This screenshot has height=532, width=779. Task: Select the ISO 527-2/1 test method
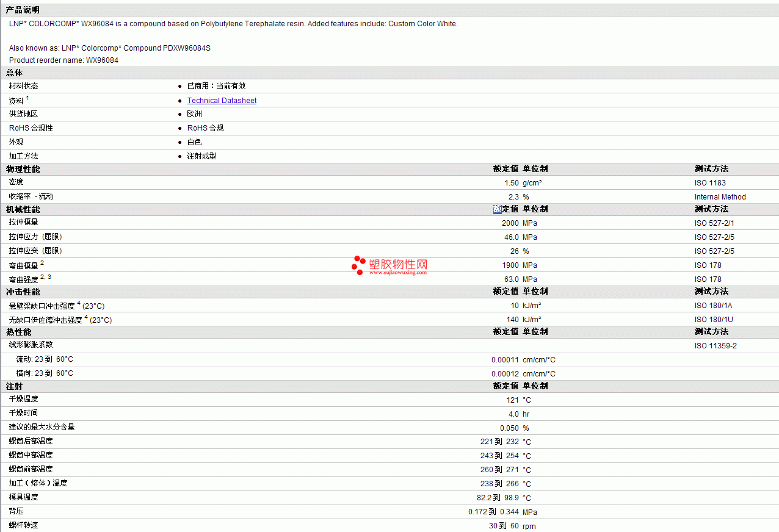pyautogui.click(x=714, y=223)
